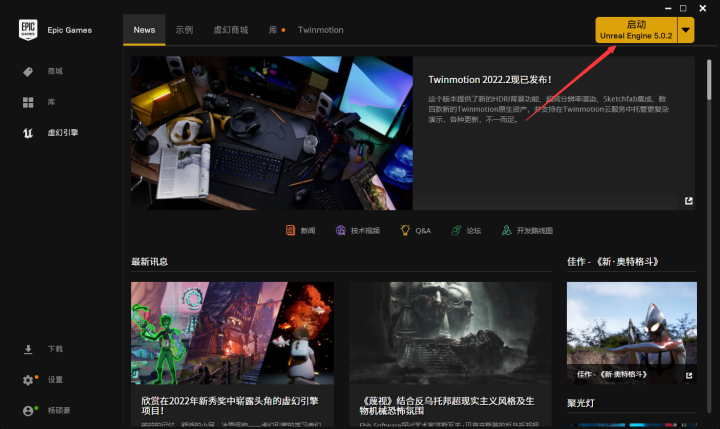Viewport: 720px width, 429px height.
Task: Minimize the launcher window
Action: tap(668, 8)
